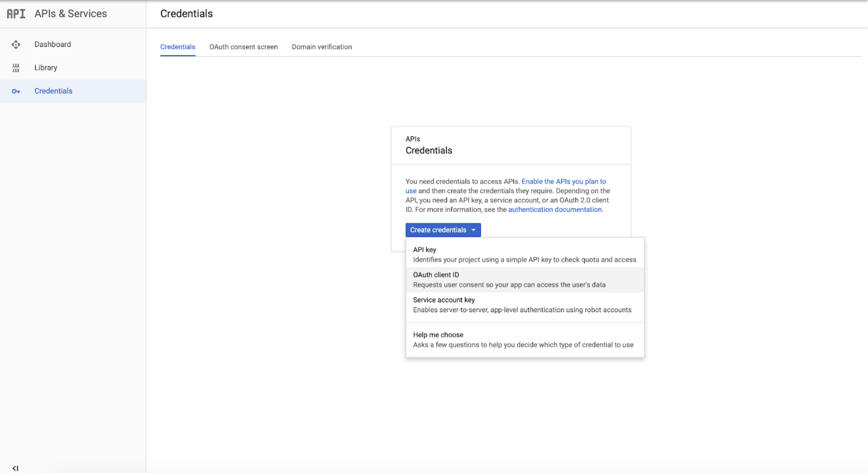Open Dashboard from the sidebar
The height and width of the screenshot is (473, 868).
click(x=53, y=45)
